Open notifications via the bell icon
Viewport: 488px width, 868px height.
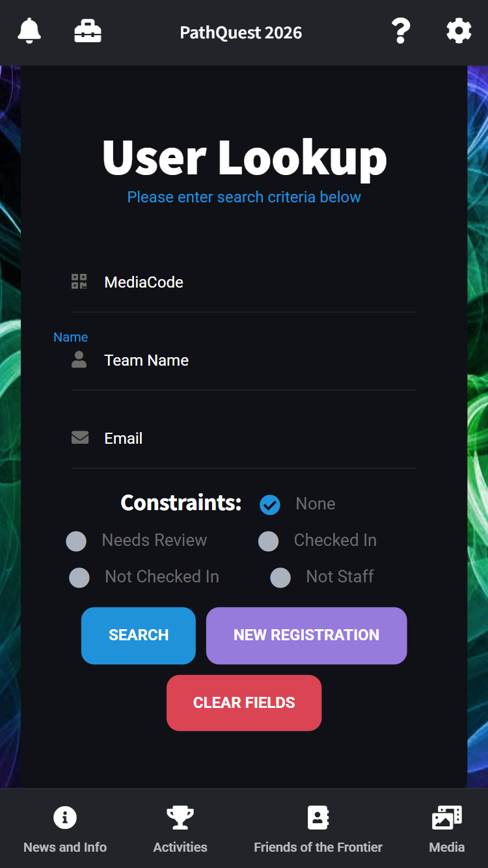point(29,30)
